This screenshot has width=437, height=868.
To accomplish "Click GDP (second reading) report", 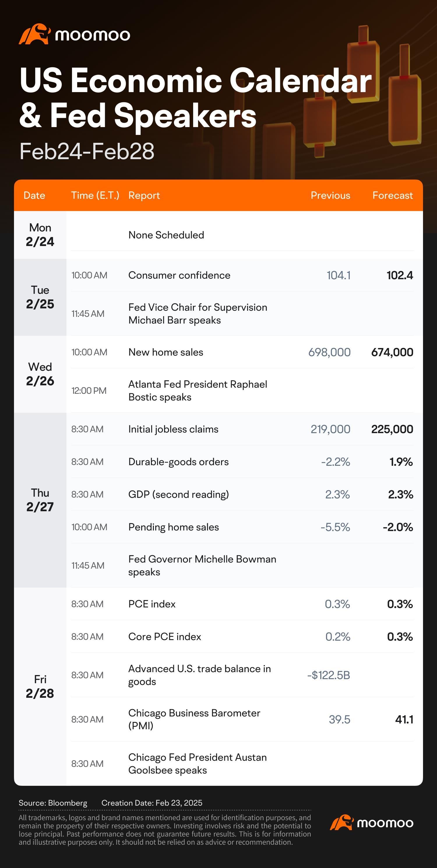I will 178,494.
